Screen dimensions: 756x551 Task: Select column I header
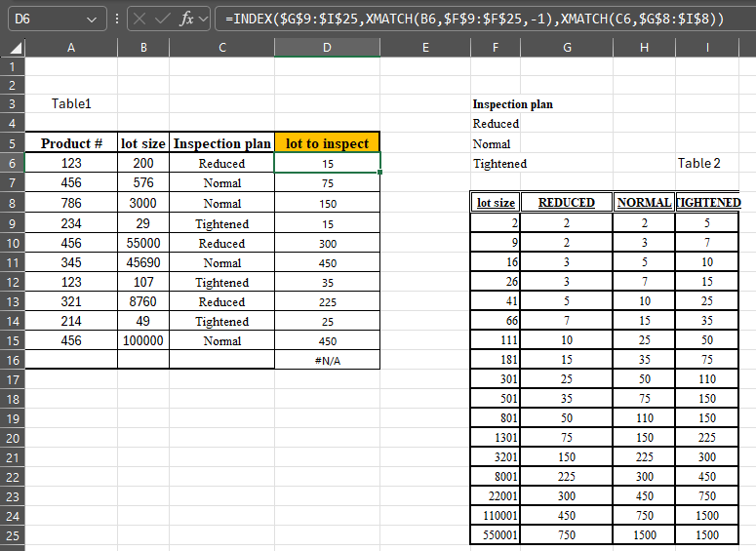click(707, 48)
